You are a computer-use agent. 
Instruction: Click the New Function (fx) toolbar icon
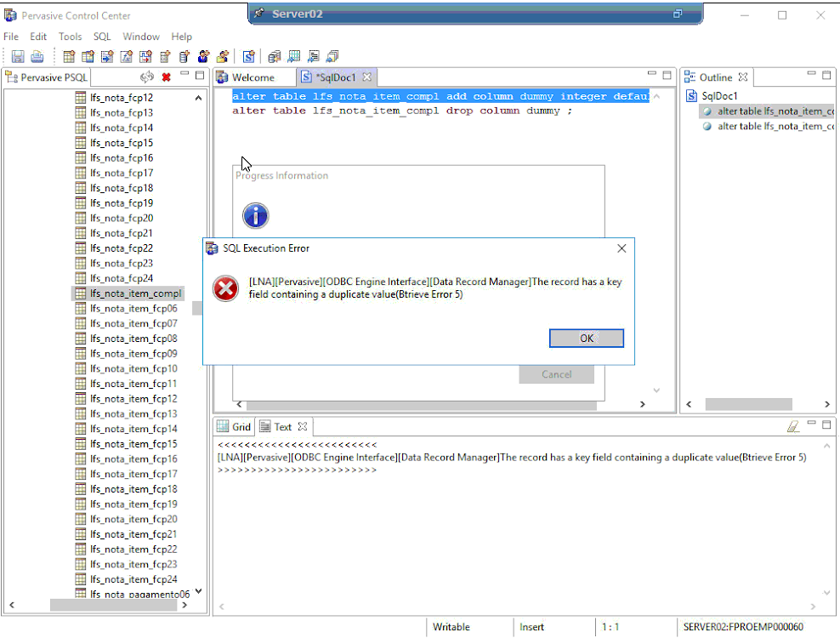point(127,56)
